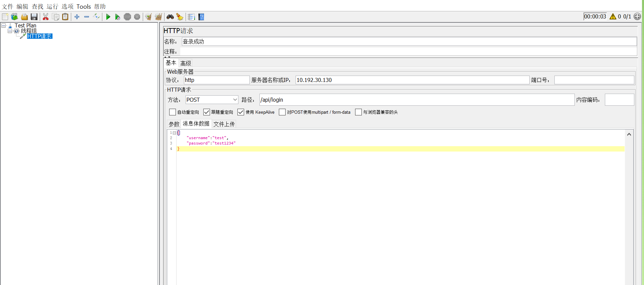
Task: Switch to the 文件上传 tab
Action: pos(224,124)
